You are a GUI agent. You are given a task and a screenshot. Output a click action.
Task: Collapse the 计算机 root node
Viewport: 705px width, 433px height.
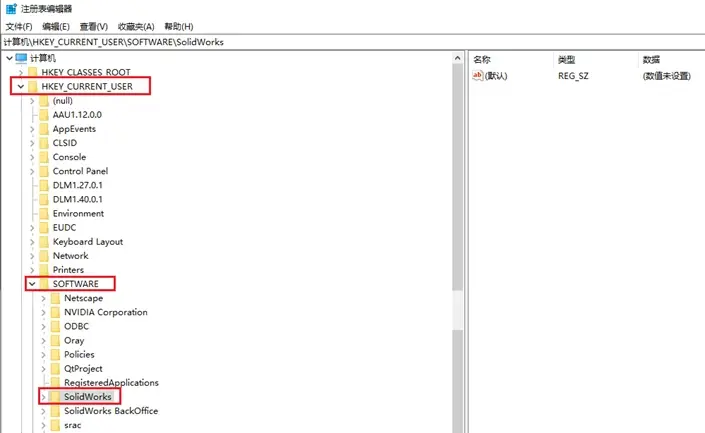pyautogui.click(x=9, y=58)
